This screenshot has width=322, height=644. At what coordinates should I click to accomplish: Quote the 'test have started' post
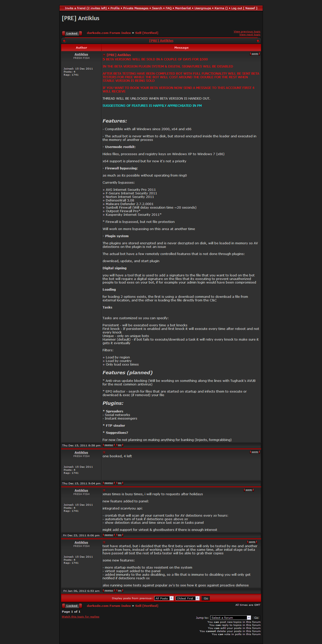[x=252, y=542]
